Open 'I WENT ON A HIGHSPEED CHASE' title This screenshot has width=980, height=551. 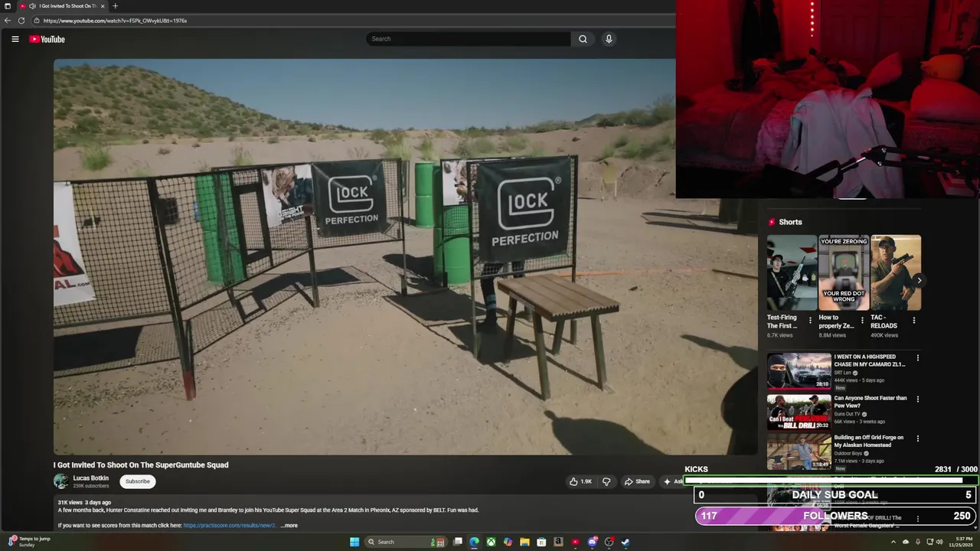coord(869,360)
